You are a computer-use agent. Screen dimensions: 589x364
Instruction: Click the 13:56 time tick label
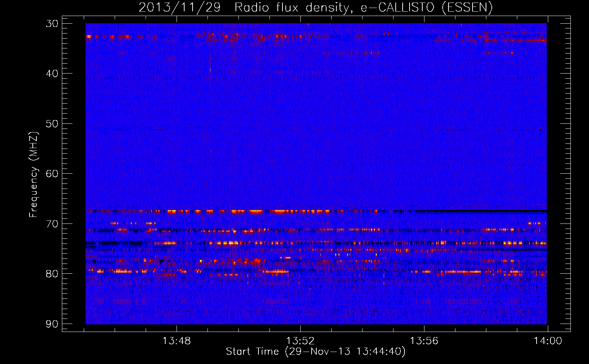coord(424,341)
